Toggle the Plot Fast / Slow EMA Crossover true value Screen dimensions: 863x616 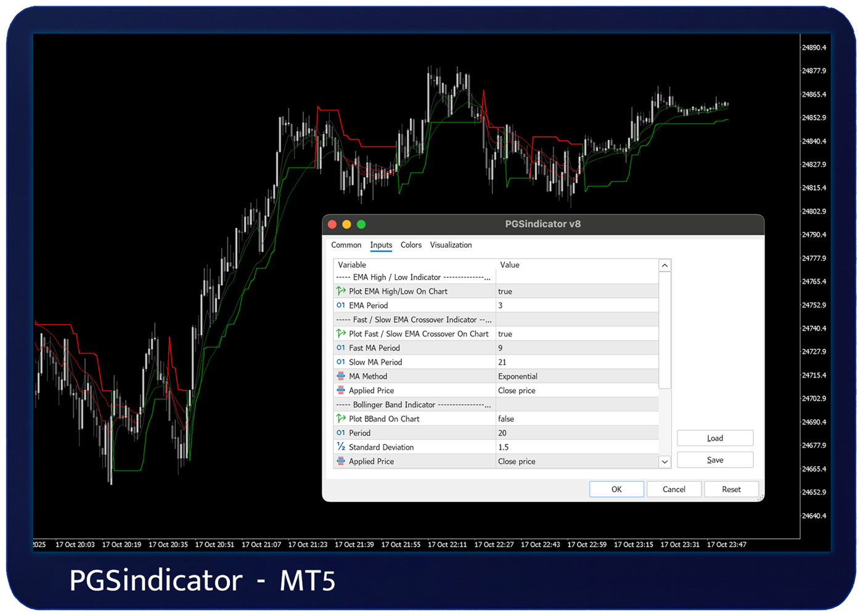(577, 334)
